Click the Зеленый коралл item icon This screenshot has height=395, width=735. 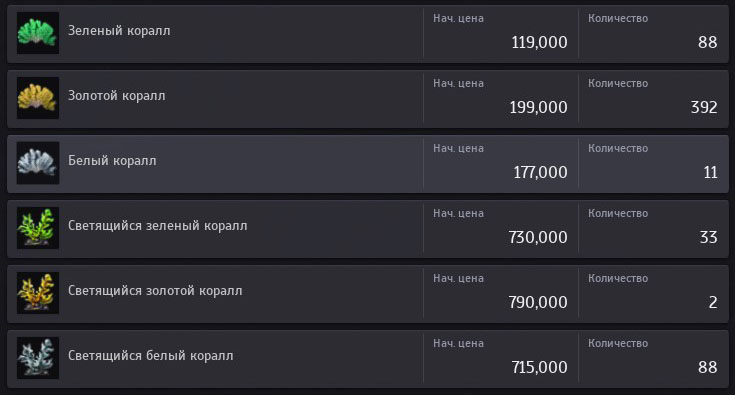tap(38, 33)
